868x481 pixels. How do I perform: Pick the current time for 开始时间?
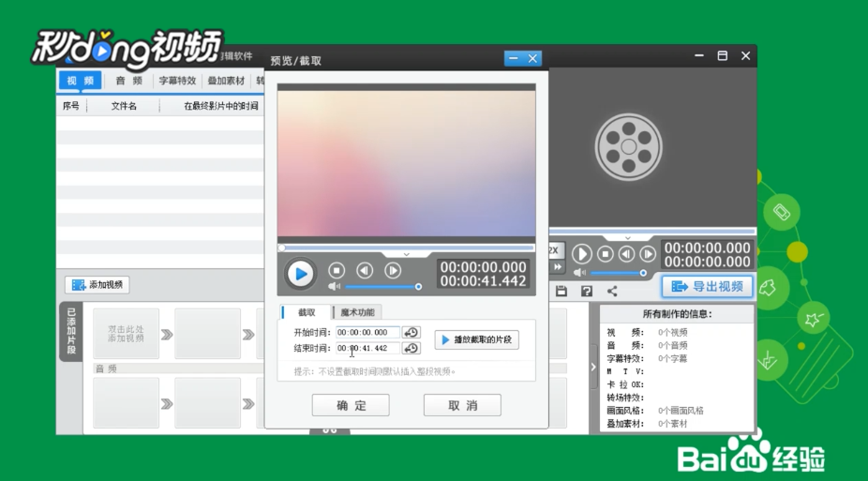411,332
